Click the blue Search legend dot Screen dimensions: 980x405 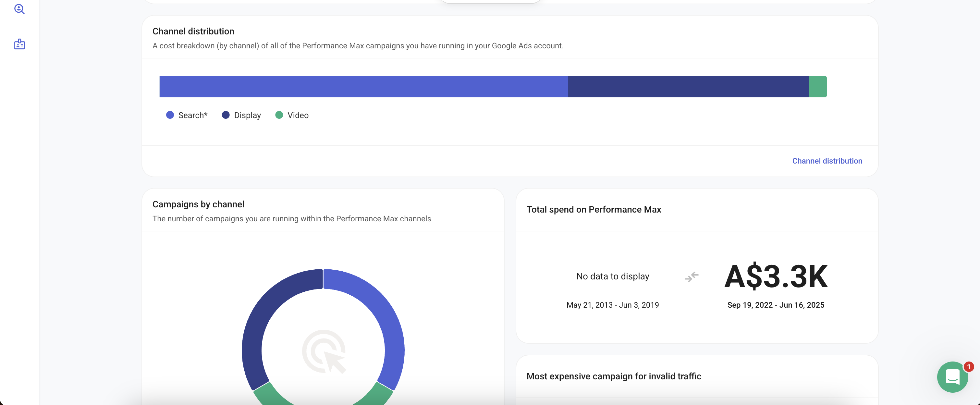coord(170,115)
